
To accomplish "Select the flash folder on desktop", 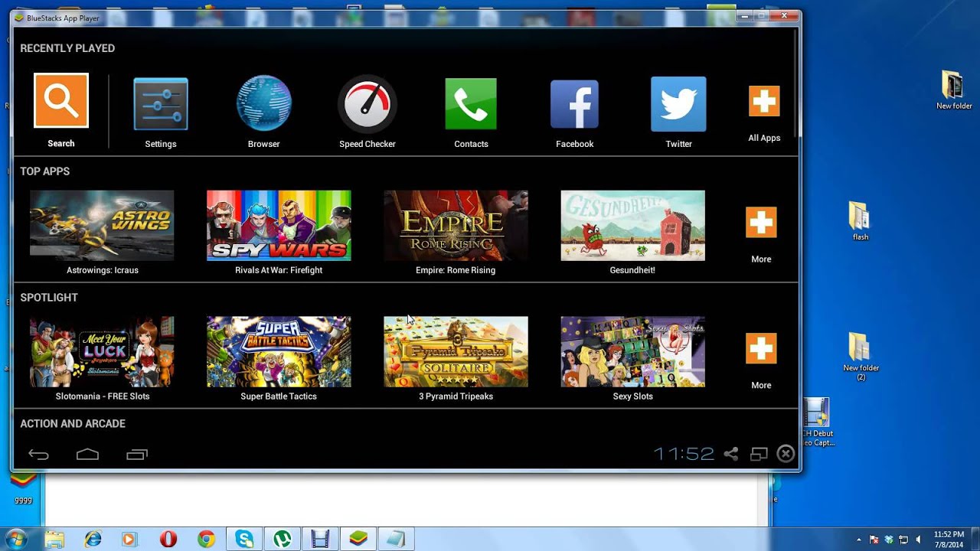I will pyautogui.click(x=860, y=221).
